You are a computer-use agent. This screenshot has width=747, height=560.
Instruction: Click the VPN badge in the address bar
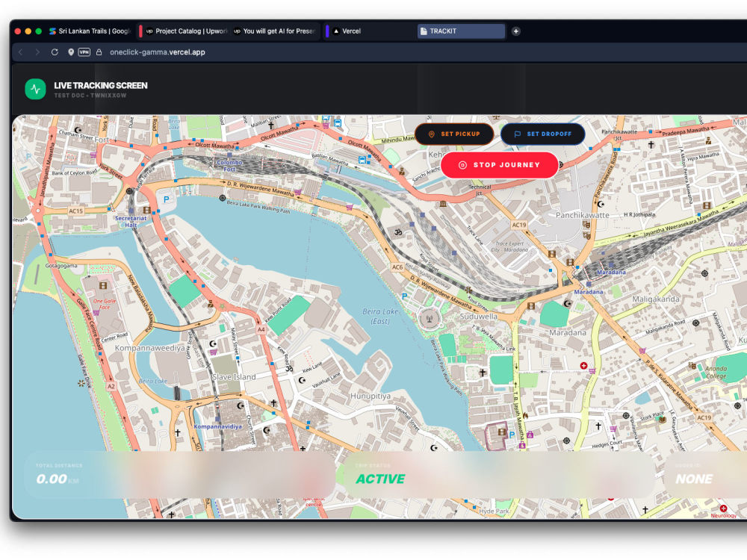[x=84, y=52]
